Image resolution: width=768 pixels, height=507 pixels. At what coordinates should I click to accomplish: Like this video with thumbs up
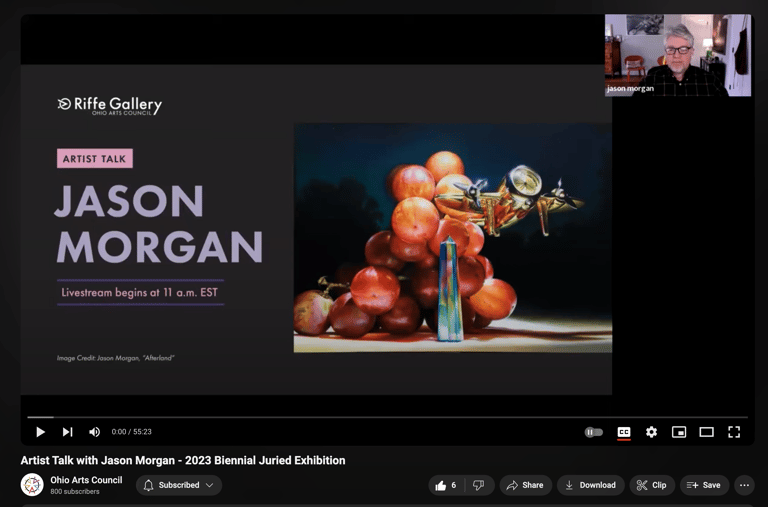[x=446, y=485]
